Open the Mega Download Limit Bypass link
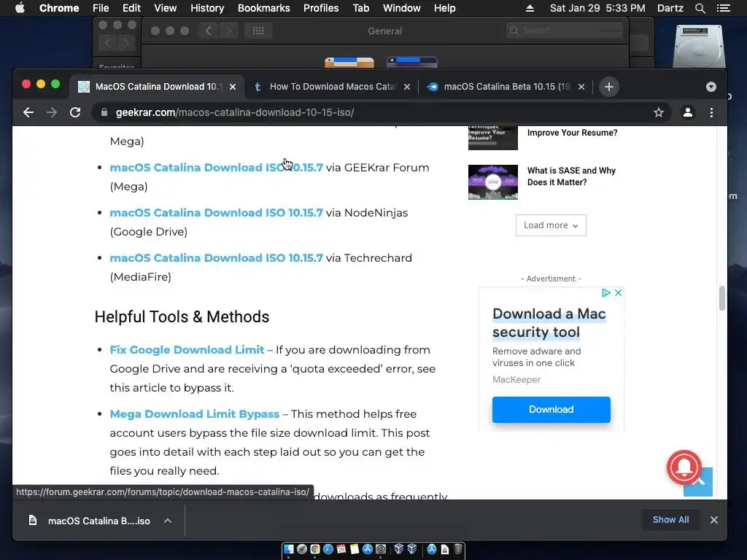 194,414
